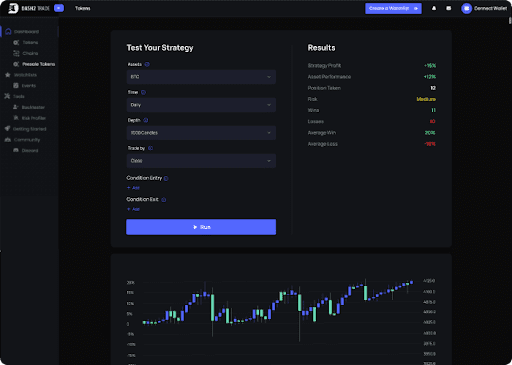Click Create a Watchlist button
512x365 pixels.
393,8
